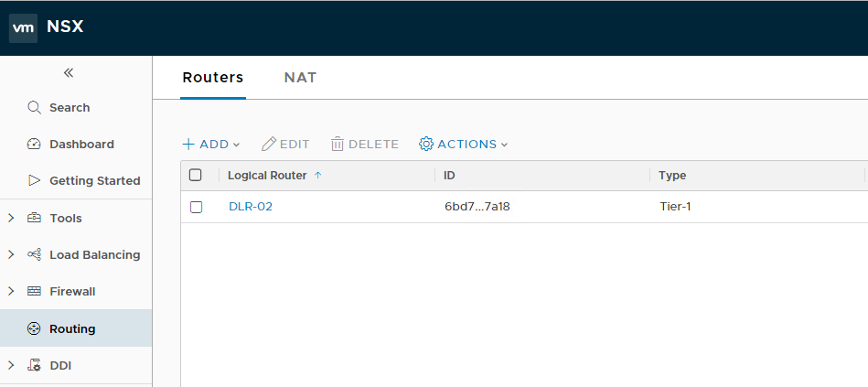Click the Tools toolbox icon

tap(35, 218)
